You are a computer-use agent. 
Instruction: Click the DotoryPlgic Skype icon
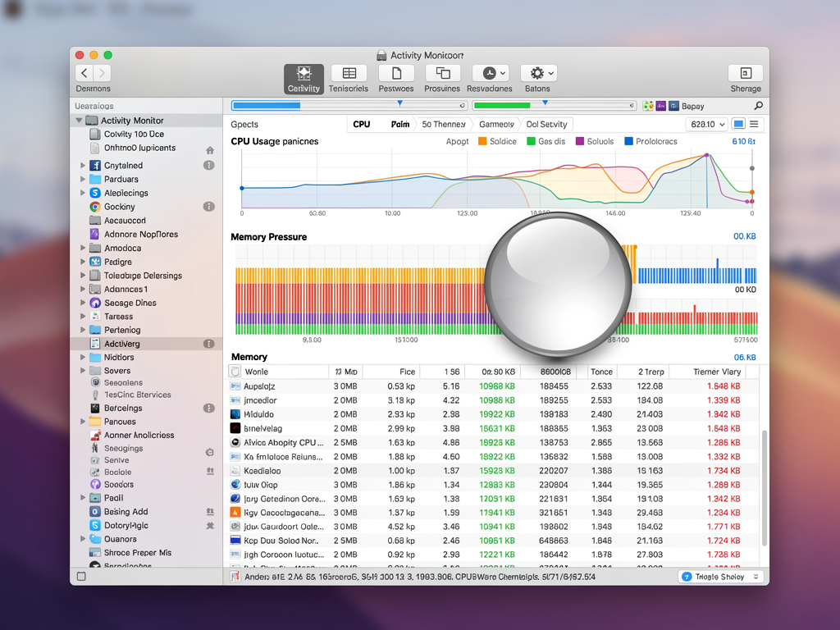click(95, 526)
